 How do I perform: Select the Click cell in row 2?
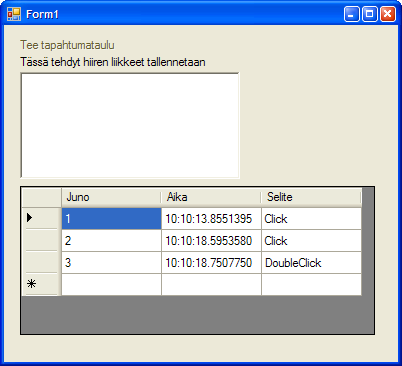point(311,241)
